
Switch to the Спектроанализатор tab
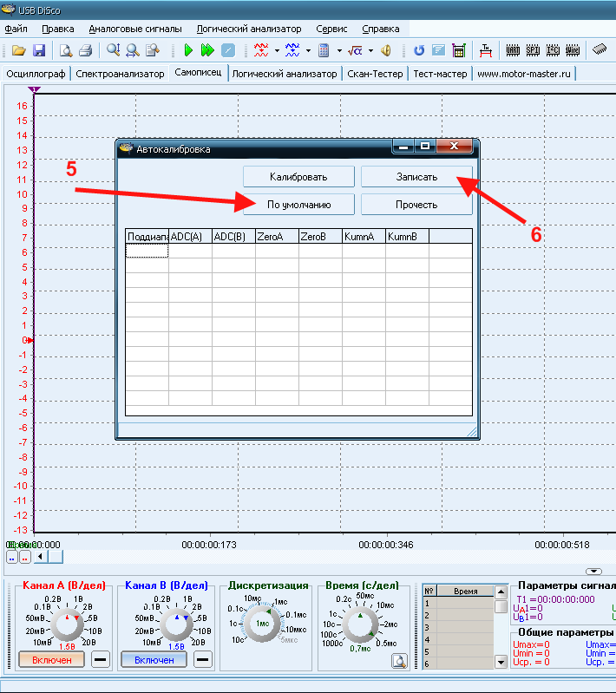pos(120,74)
